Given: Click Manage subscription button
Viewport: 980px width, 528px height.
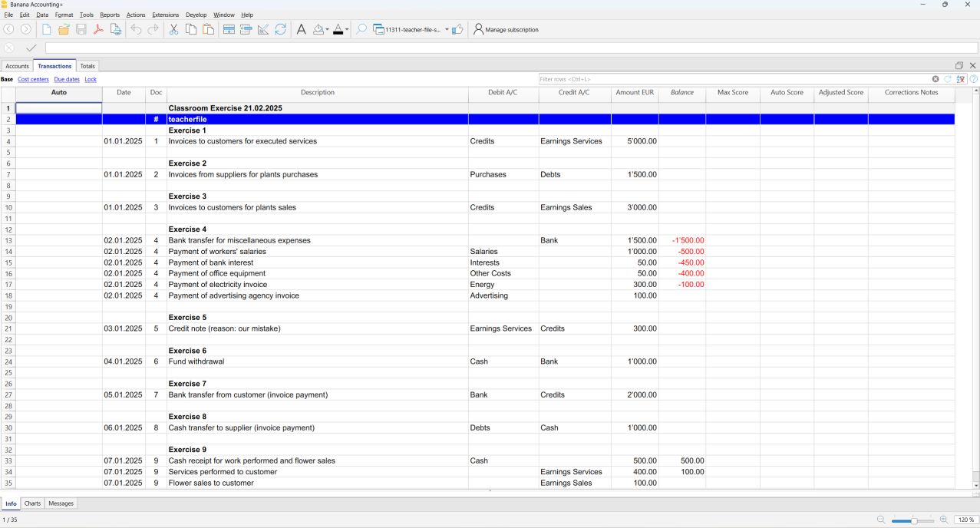Looking at the screenshot, I should coord(506,30).
